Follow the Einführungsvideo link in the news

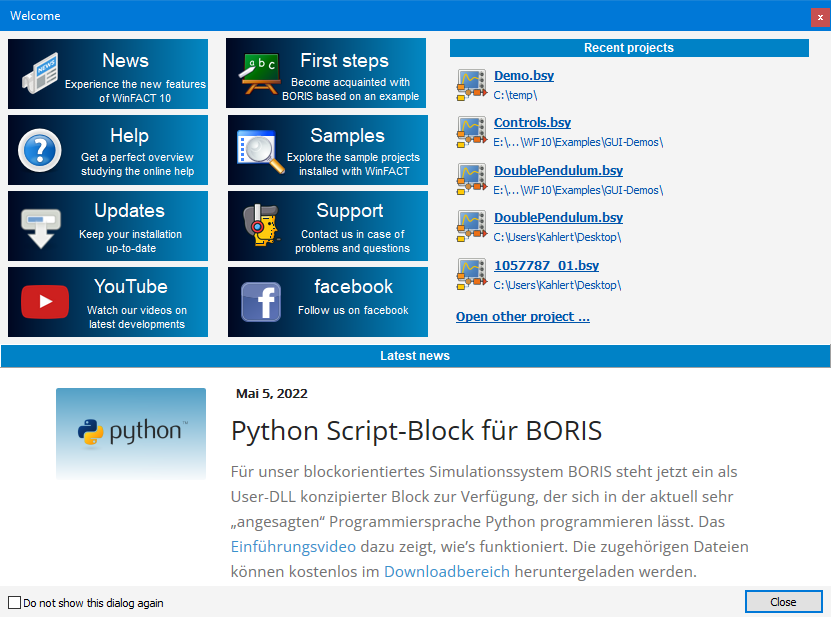[x=293, y=547]
